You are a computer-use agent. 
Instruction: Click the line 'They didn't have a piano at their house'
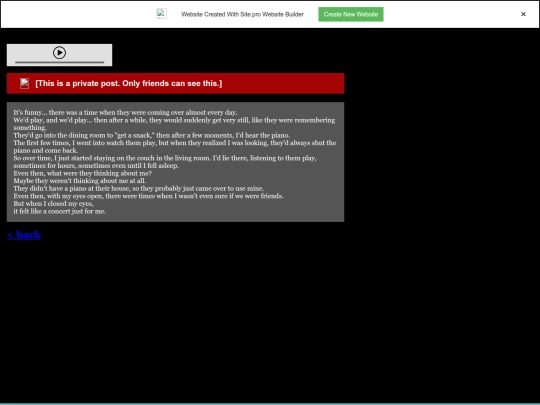(139, 188)
